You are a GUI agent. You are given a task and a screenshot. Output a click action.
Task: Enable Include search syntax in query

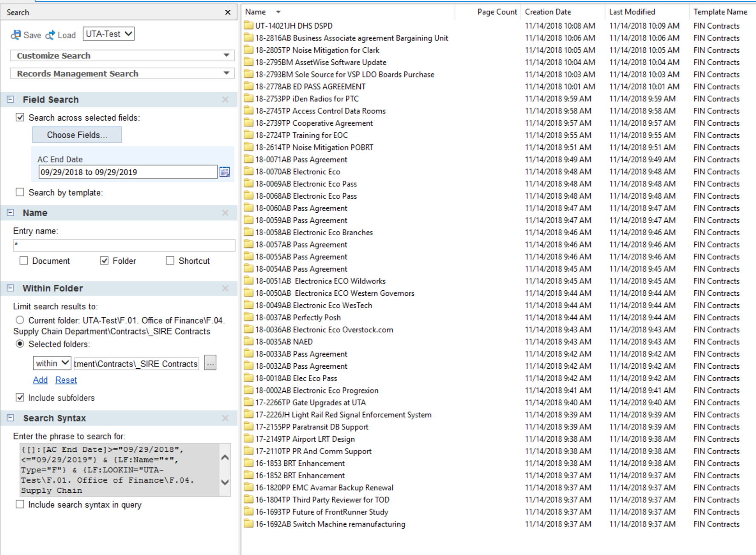pos(20,504)
